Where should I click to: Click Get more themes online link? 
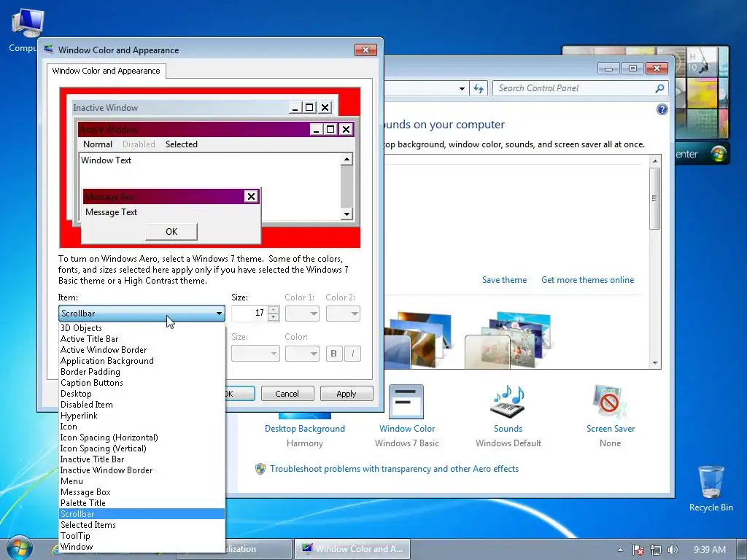click(587, 280)
